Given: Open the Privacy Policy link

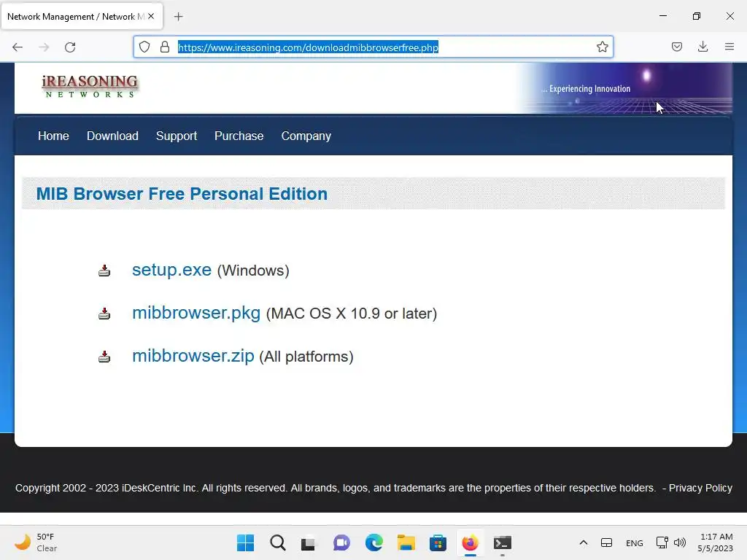Looking at the screenshot, I should [700, 488].
